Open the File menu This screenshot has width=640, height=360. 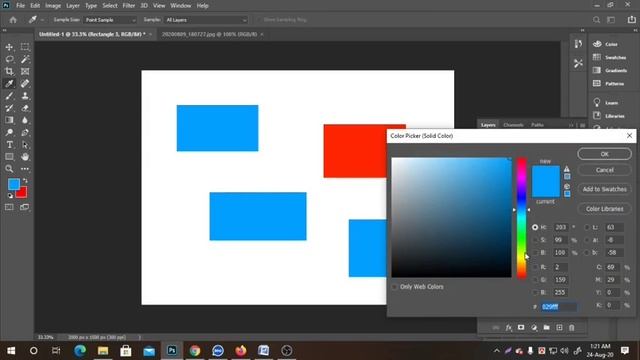pyautogui.click(x=20, y=6)
